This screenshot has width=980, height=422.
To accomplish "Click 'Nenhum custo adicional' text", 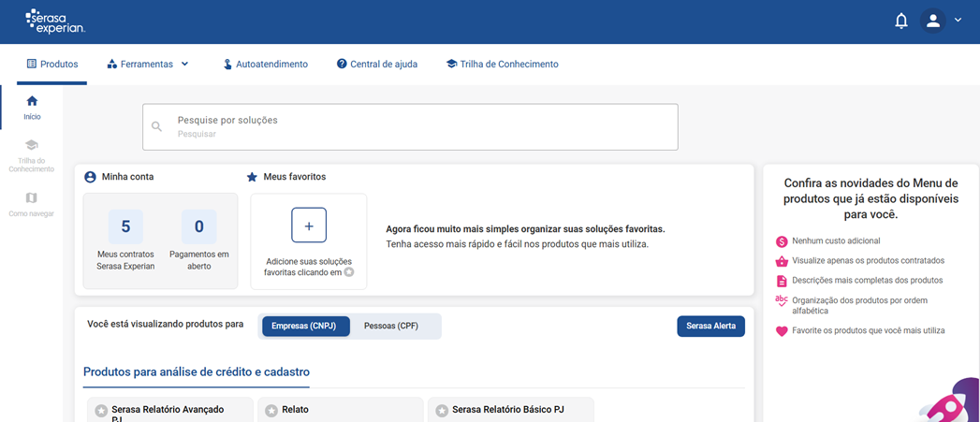I will 836,240.
